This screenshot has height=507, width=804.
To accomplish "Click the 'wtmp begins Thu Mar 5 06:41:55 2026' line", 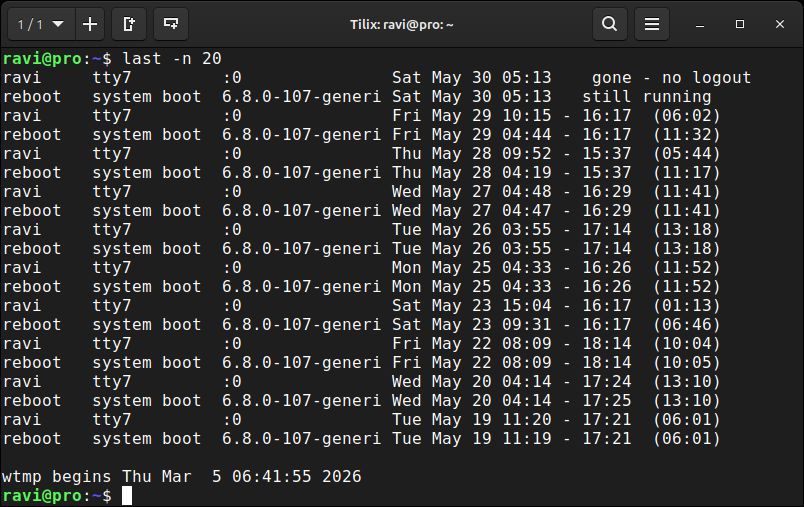I will click(182, 477).
